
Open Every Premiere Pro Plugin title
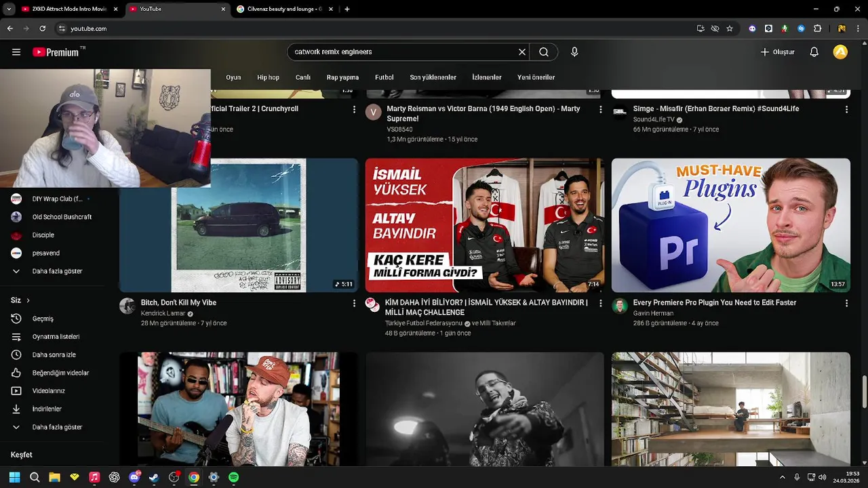pyautogui.click(x=715, y=303)
